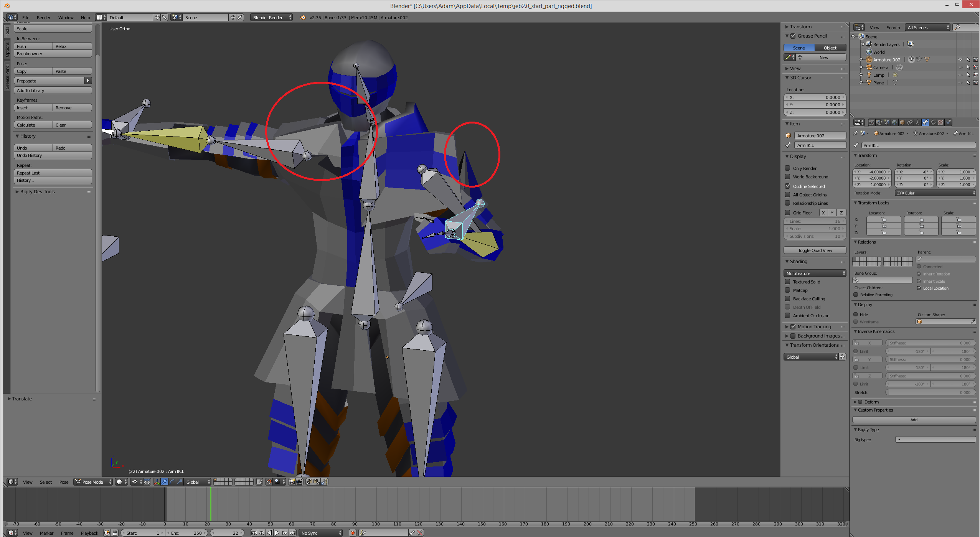The height and width of the screenshot is (537, 980).
Task: Open the Render Layers properties tab
Action: pos(879,122)
